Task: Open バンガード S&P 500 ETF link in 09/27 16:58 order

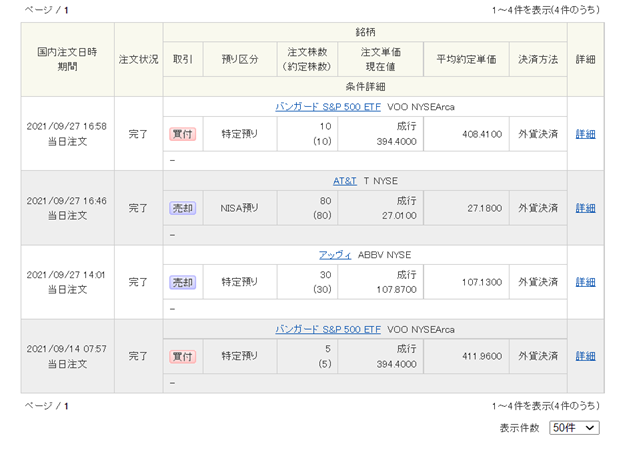Action: [x=328, y=107]
